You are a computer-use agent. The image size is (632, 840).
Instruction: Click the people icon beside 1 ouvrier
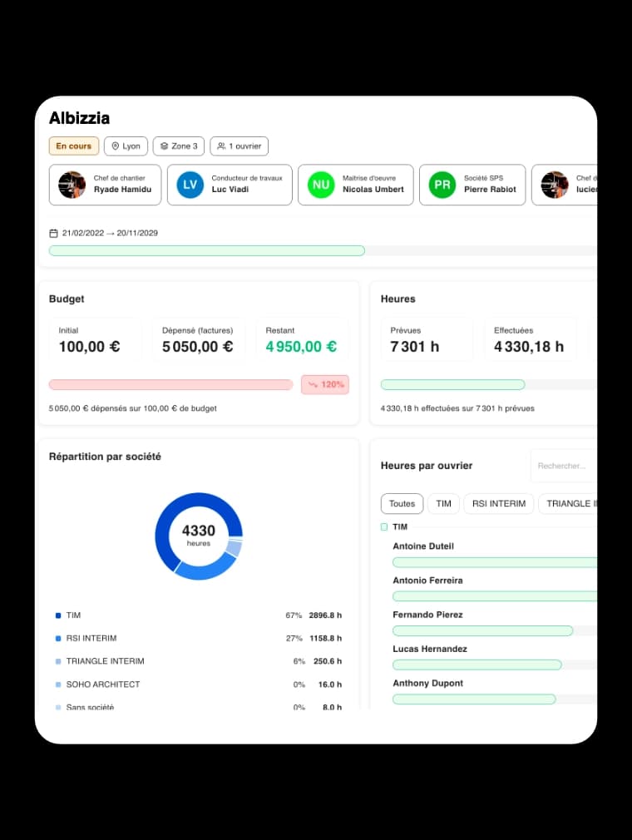click(x=221, y=146)
